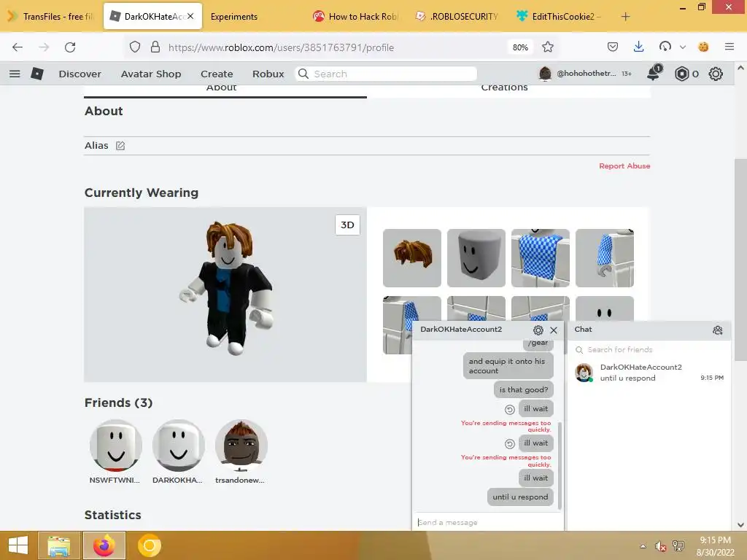Viewport: 747px width, 560px height.
Task: Open the Firefox downloads arrow
Action: [639, 47]
